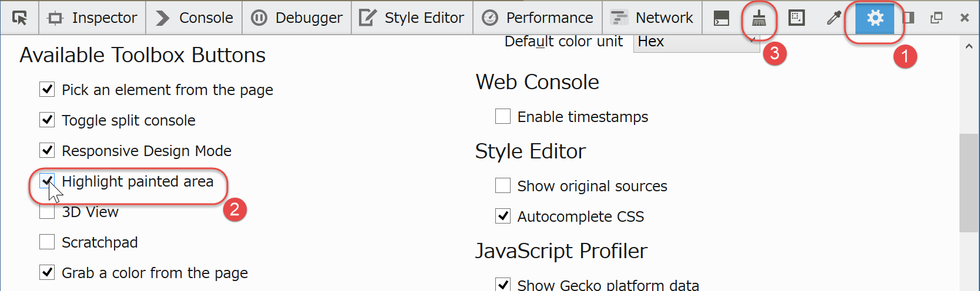
Task: Uncheck Highlight painted area checkbox
Action: pos(47,181)
